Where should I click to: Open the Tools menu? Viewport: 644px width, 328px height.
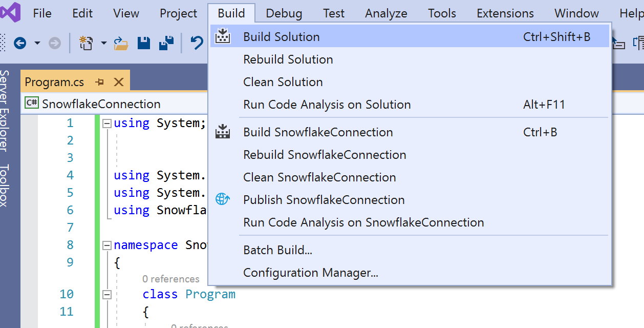click(441, 13)
